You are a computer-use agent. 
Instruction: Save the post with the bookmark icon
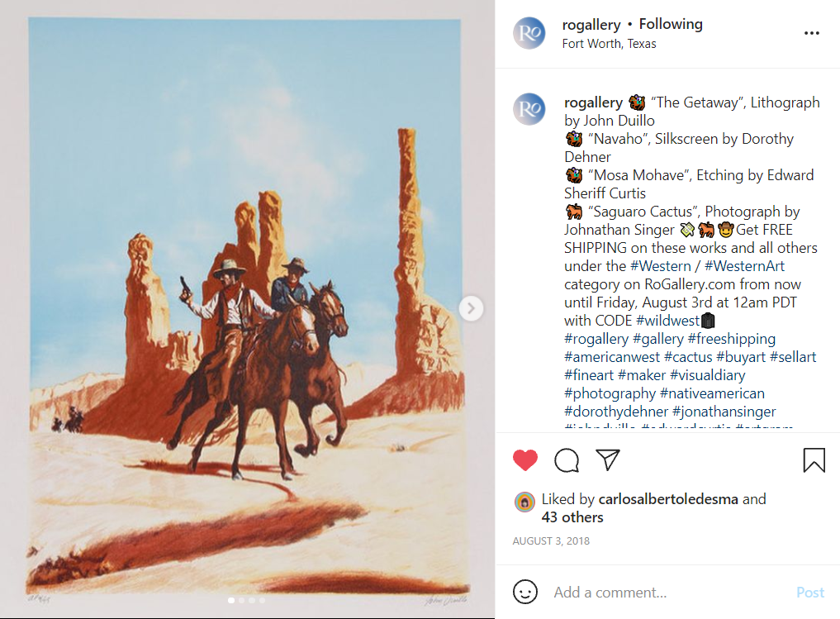pyautogui.click(x=814, y=460)
